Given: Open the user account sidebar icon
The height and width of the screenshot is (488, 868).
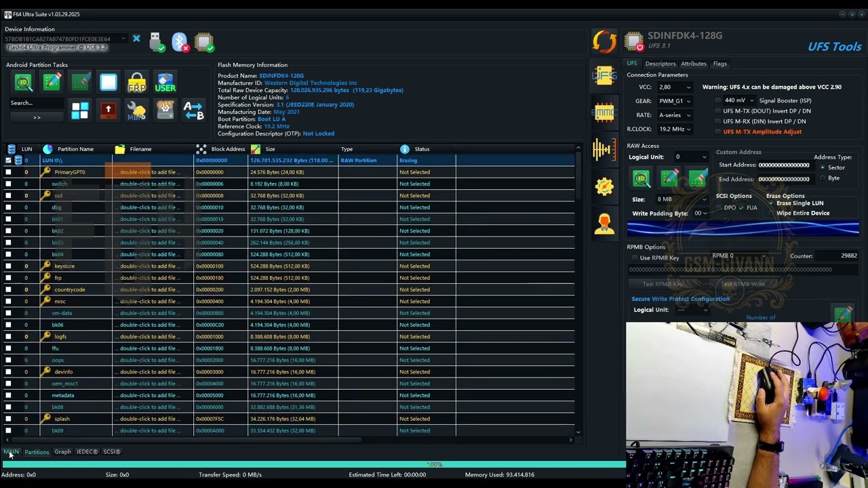Looking at the screenshot, I should click(604, 223).
